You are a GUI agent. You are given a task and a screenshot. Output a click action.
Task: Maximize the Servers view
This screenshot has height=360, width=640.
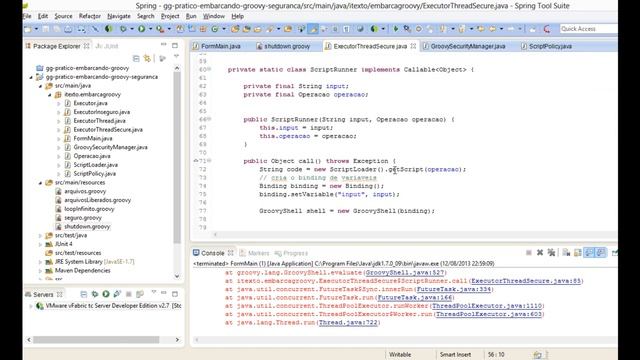coord(175,293)
